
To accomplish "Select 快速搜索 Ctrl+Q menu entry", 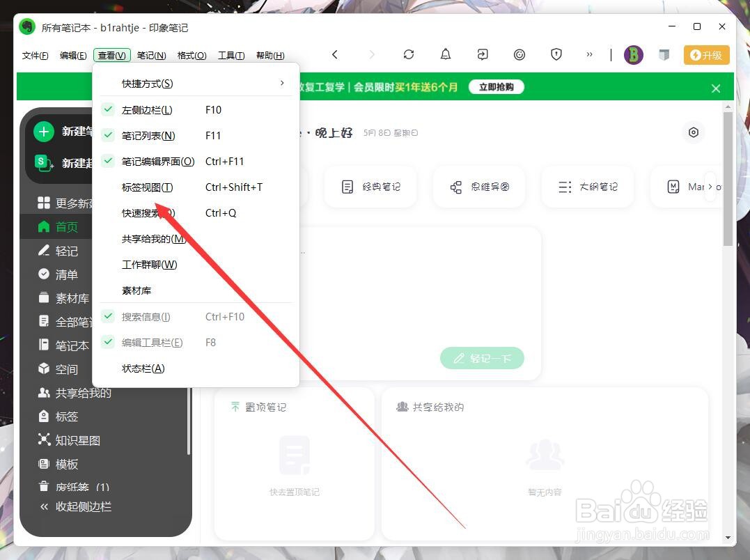I will click(x=196, y=213).
